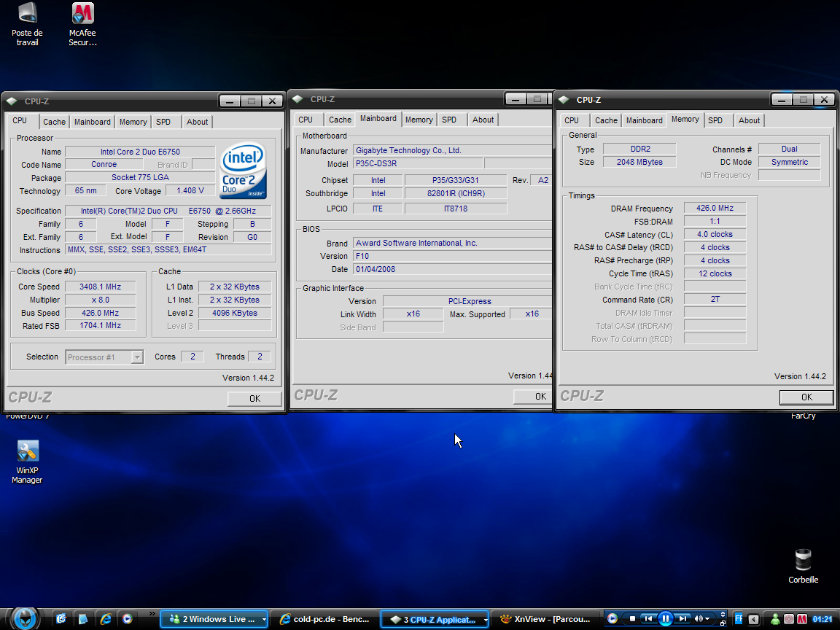Open About tab in right CPU-Z window
The width and height of the screenshot is (840, 630).
click(x=749, y=120)
